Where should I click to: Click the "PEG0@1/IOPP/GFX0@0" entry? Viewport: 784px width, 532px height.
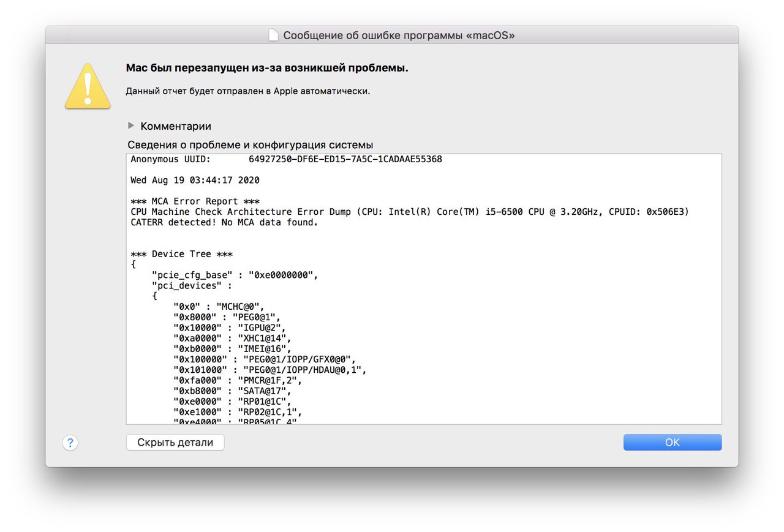coord(265,359)
